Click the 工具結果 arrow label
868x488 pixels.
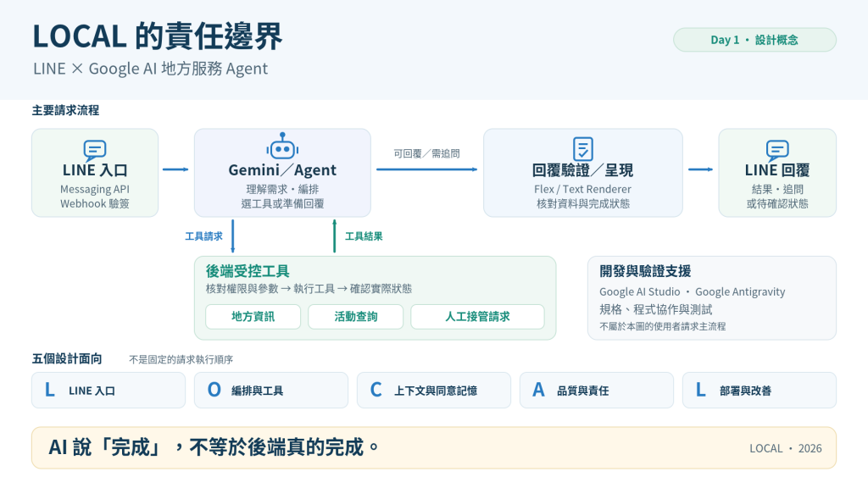tap(364, 236)
